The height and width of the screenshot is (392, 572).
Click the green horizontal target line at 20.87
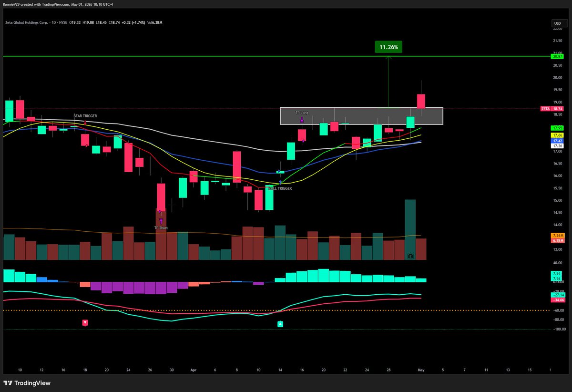point(276,57)
